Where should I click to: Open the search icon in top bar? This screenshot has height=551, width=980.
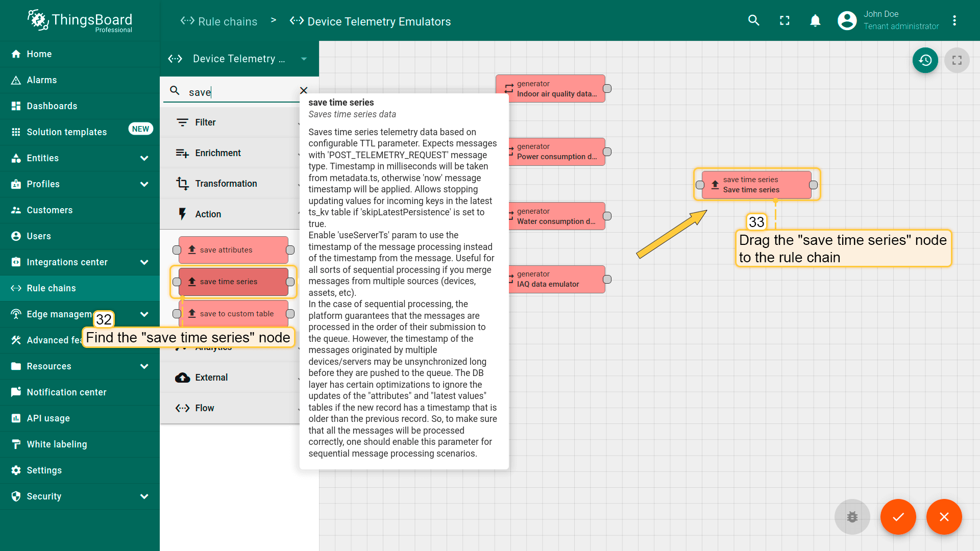[x=754, y=20]
